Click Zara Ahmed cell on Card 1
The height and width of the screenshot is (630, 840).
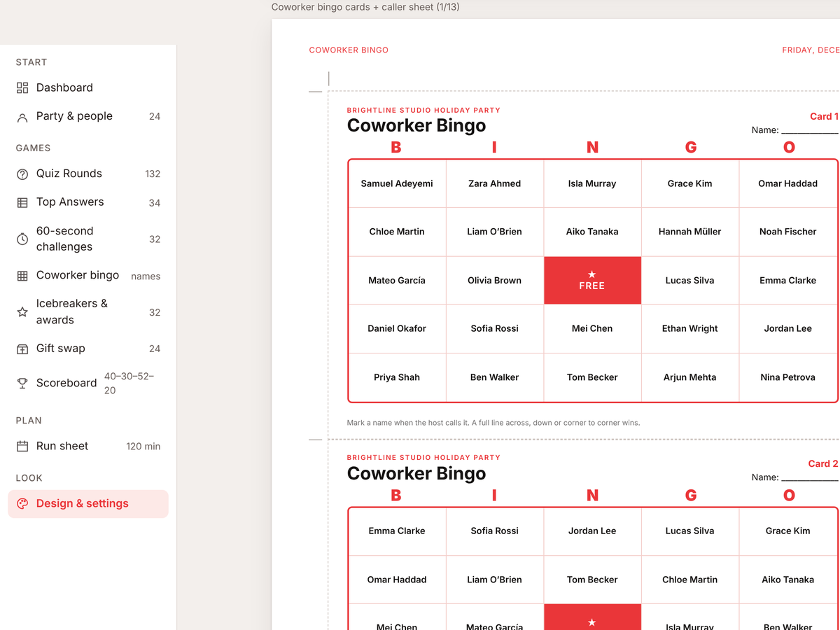(495, 183)
